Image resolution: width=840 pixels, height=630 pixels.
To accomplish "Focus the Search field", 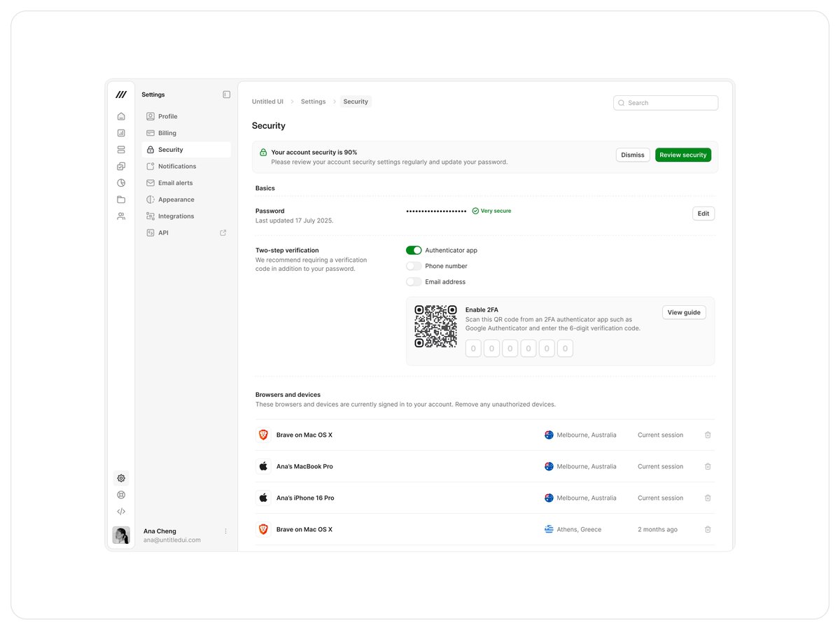I will pos(666,103).
